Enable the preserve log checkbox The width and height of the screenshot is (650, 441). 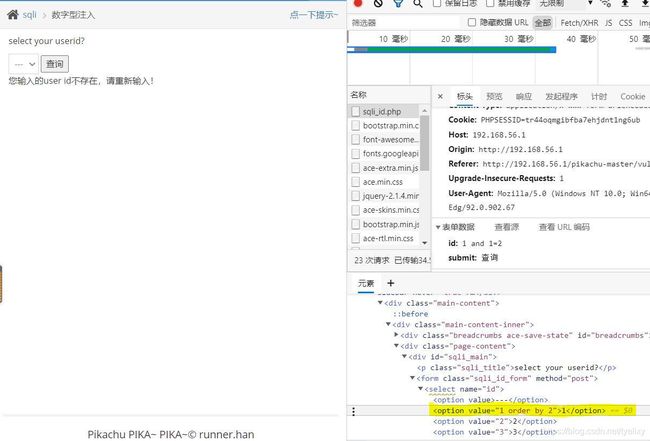click(437, 3)
